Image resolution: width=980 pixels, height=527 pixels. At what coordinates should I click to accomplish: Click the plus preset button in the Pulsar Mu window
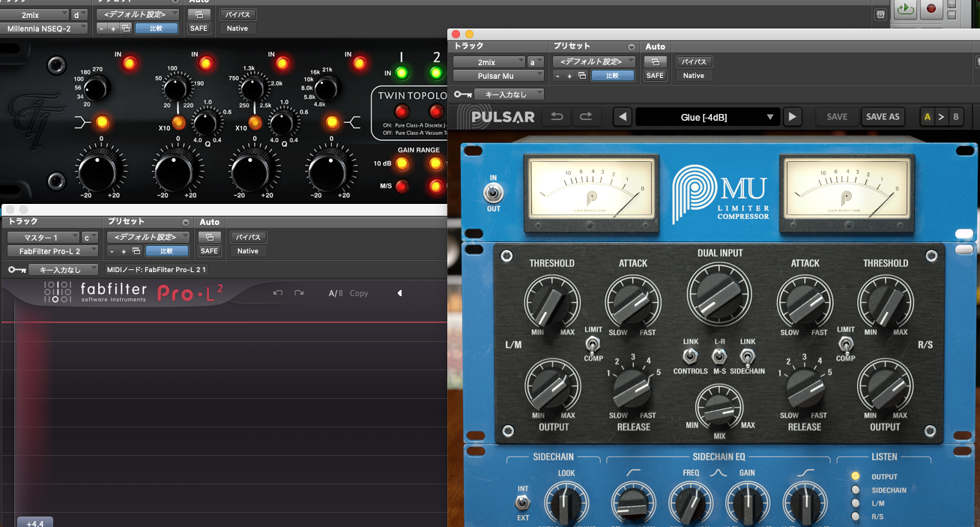pyautogui.click(x=569, y=76)
